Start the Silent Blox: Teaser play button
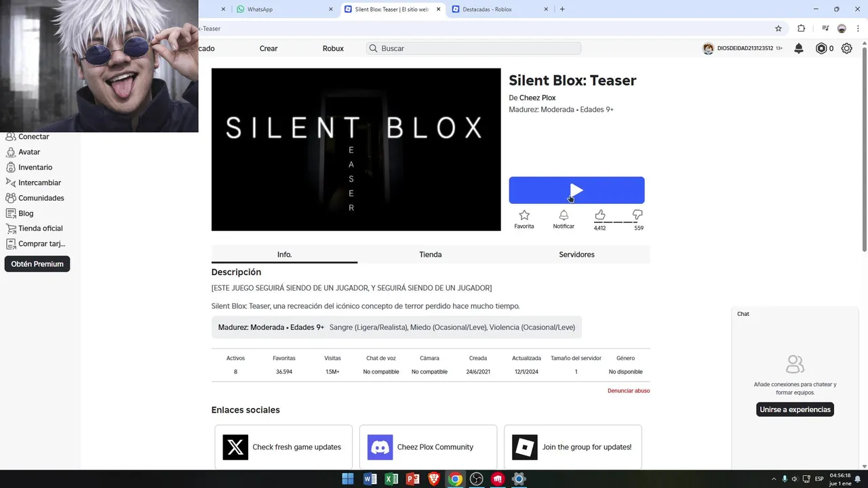868x488 pixels. (x=576, y=190)
